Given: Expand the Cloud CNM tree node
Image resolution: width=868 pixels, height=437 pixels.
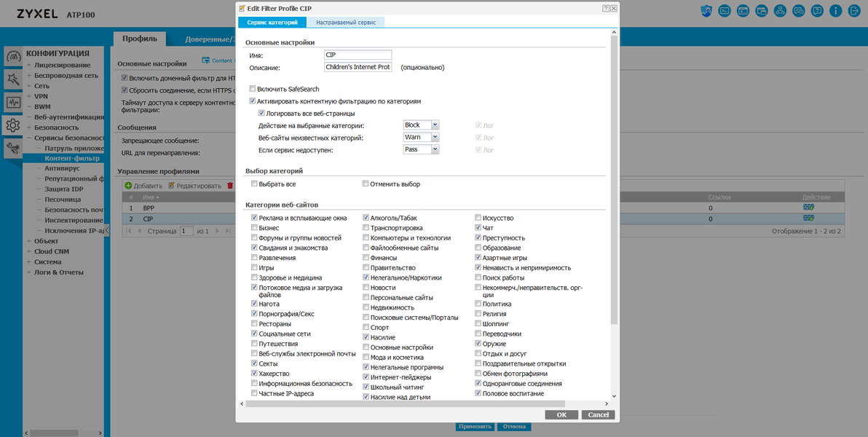Looking at the screenshot, I should click(x=29, y=251).
